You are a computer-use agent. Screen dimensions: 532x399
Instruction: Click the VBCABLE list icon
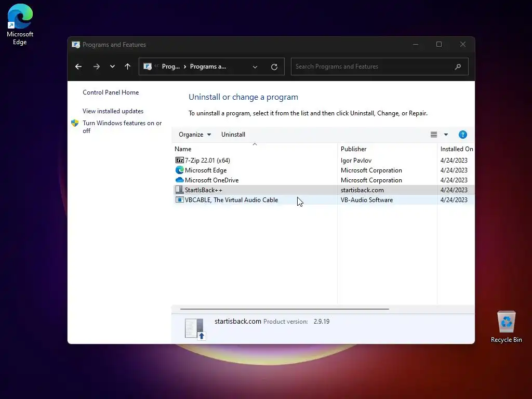pos(179,199)
